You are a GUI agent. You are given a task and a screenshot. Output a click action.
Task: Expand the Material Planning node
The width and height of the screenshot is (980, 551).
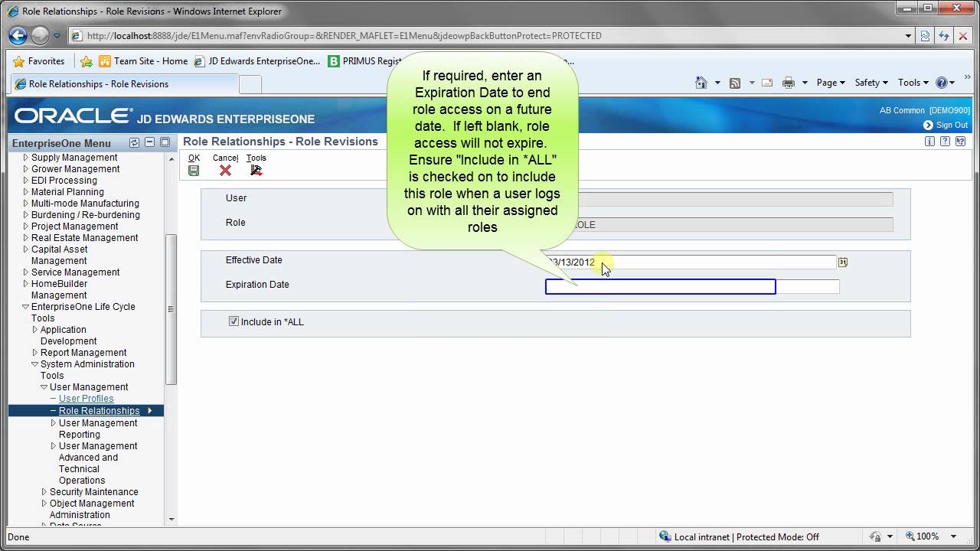point(25,191)
